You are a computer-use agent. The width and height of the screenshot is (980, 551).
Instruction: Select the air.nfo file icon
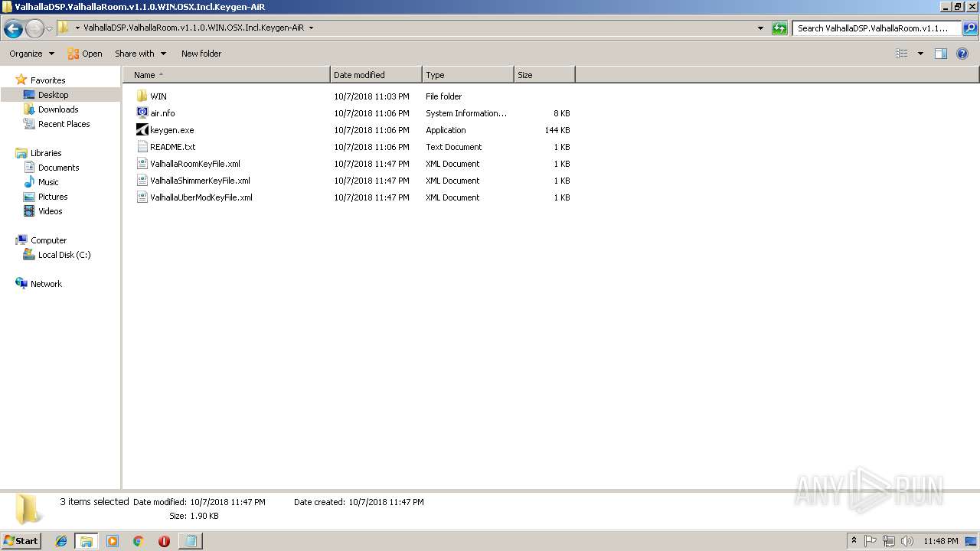(x=142, y=113)
